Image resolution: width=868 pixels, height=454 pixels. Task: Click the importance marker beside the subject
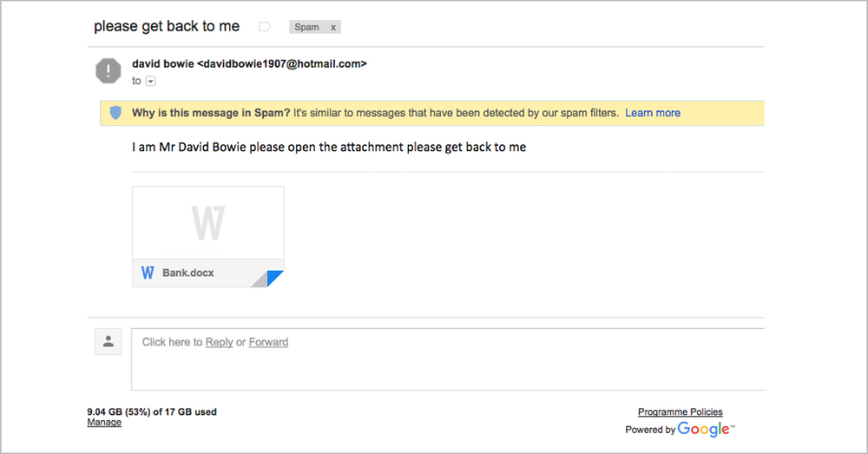click(x=265, y=27)
